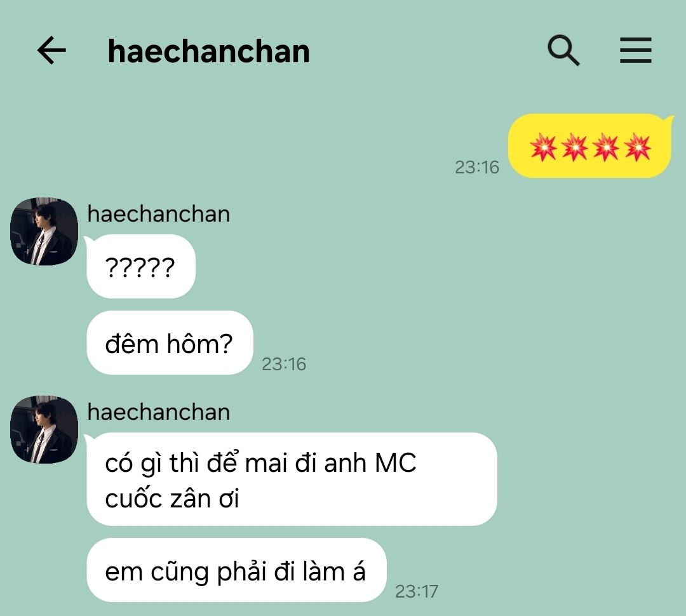Click the haechanchan chat title
The width and height of the screenshot is (686, 616).
(x=209, y=51)
